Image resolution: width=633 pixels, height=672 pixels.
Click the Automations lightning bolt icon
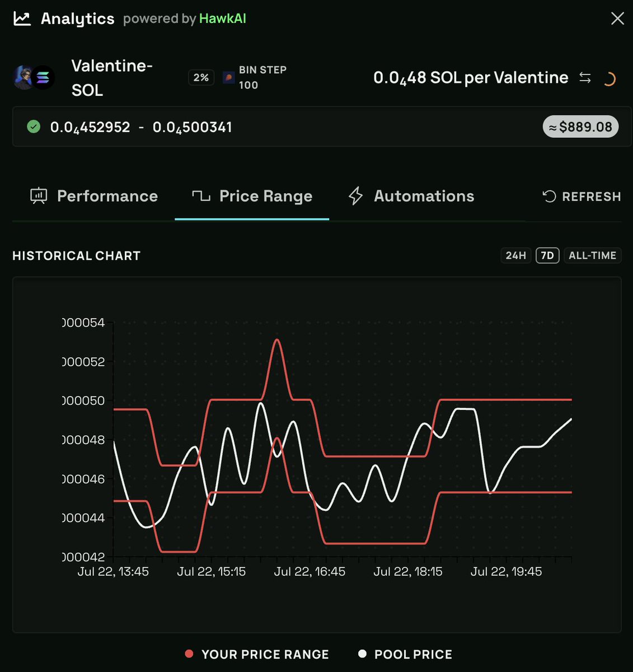355,196
